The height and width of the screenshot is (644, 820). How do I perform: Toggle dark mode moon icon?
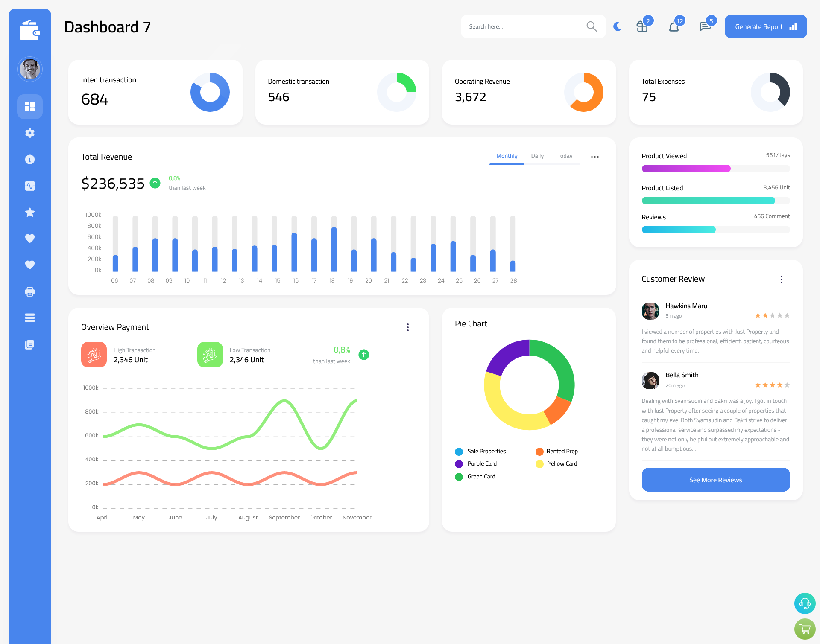(618, 26)
